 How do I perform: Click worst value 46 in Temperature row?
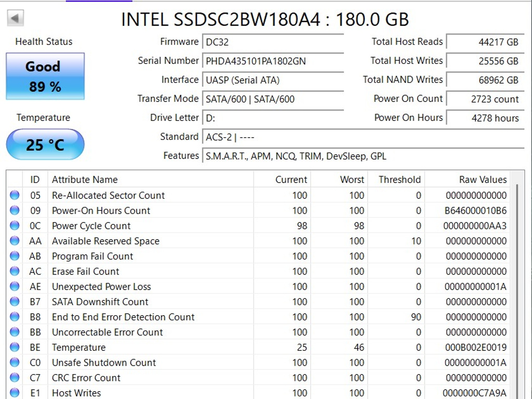(359, 347)
